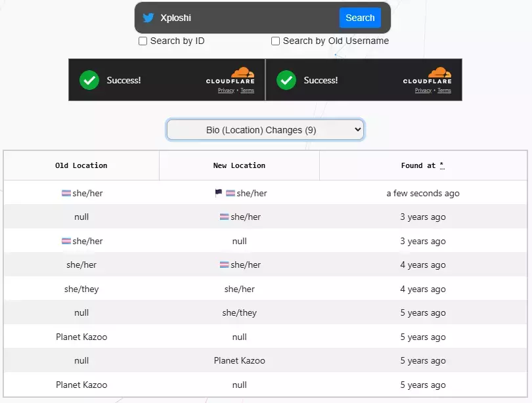Screen dimensions: 532x403
Task: Click trans flag in Old Location first row
Action: point(66,193)
